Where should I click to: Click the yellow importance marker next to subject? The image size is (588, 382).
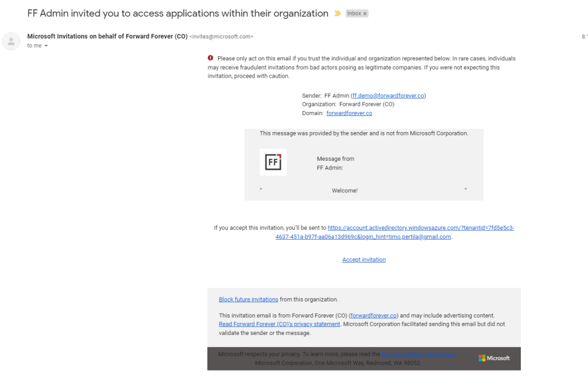tap(337, 13)
